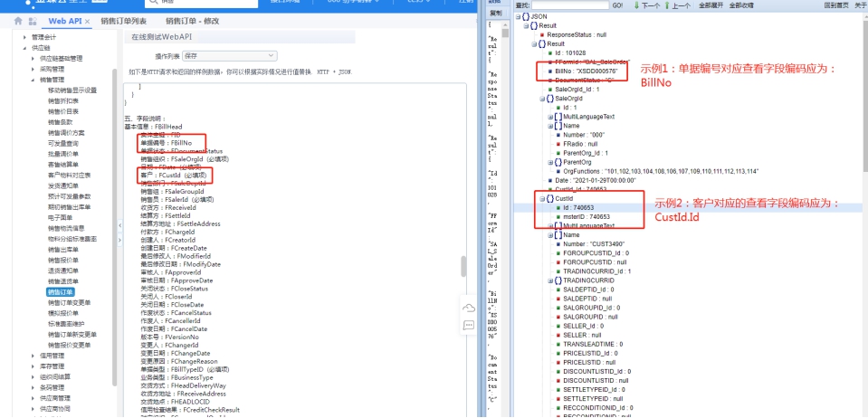Select 可发量查询 in the tree
The height and width of the screenshot is (418, 868).
pyautogui.click(x=63, y=143)
